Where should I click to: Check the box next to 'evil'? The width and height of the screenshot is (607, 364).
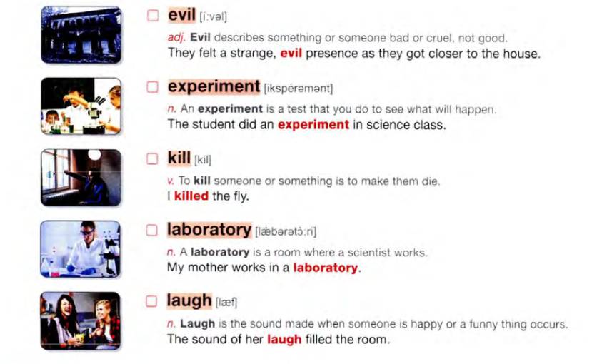tap(152, 16)
